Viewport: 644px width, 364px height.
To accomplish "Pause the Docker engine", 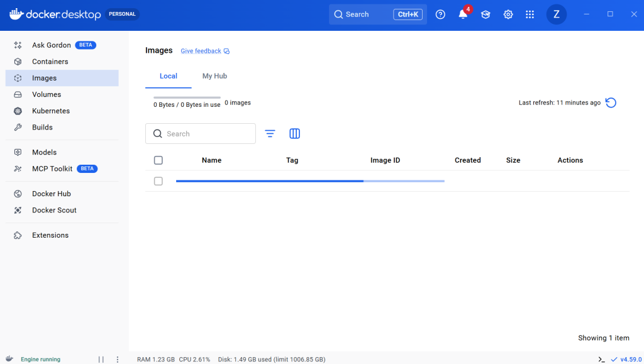I will pyautogui.click(x=101, y=360).
